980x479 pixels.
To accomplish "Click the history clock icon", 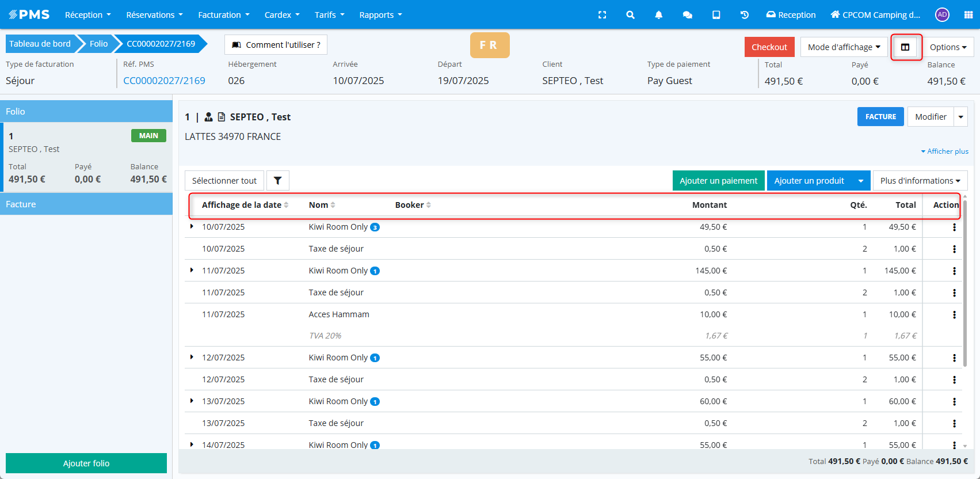I will pos(744,15).
